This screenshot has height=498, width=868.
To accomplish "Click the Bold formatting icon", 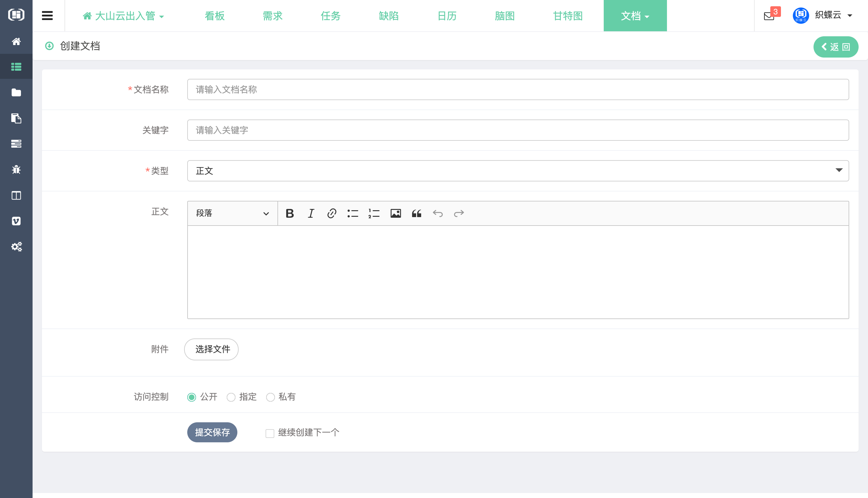I will 290,213.
